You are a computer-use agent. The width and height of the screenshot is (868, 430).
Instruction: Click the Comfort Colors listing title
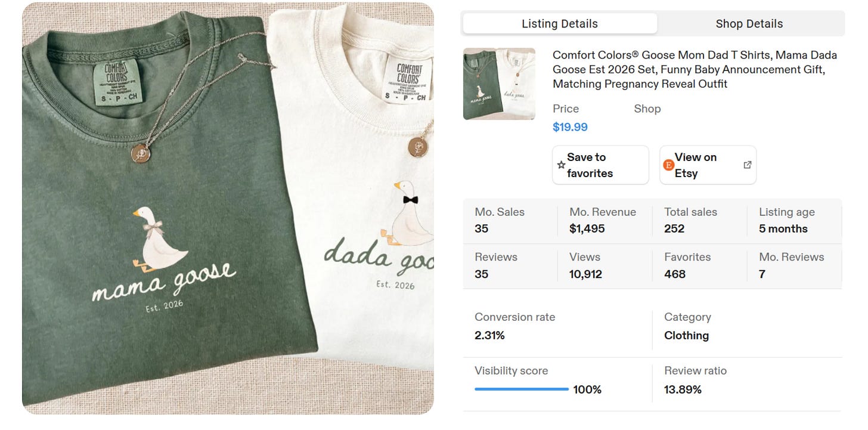[x=695, y=69]
